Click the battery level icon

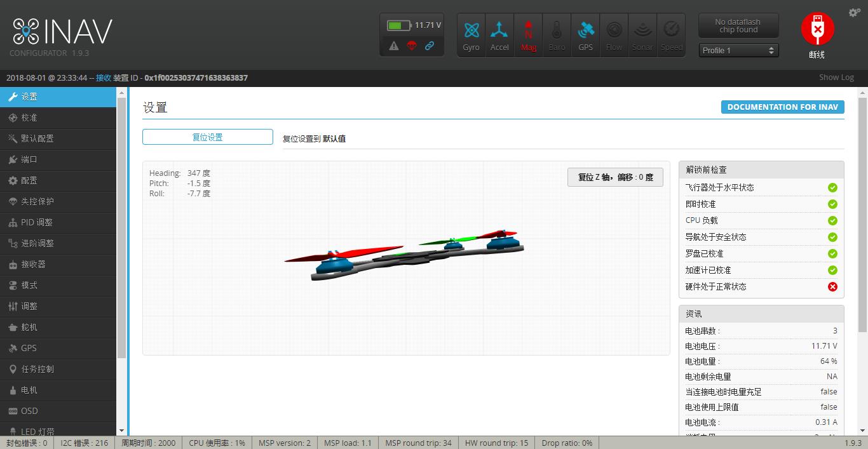coord(399,25)
